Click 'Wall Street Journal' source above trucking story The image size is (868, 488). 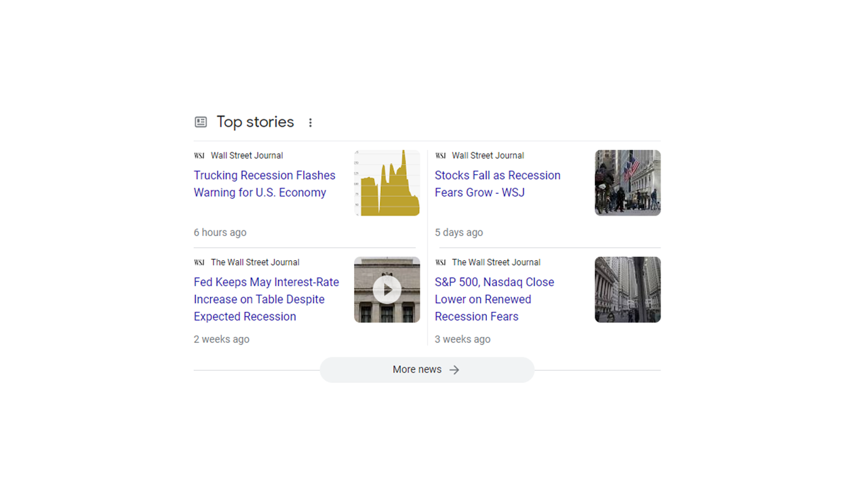247,156
